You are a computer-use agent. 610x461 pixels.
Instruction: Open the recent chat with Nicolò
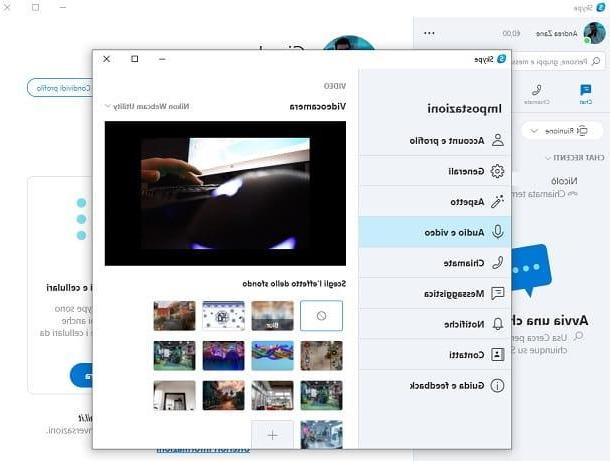558,187
